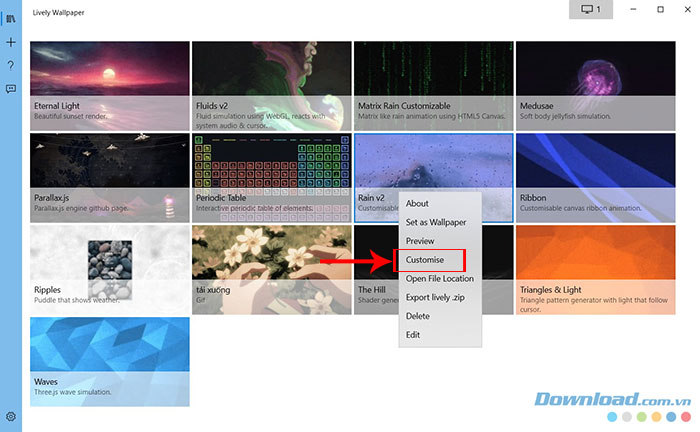Select the Triangles & Light thumbnail
This screenshot has height=432, width=700.
(596, 270)
